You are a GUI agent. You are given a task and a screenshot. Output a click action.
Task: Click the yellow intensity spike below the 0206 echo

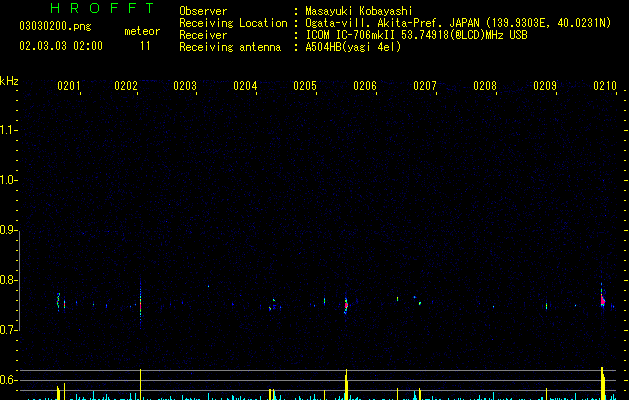click(346, 385)
